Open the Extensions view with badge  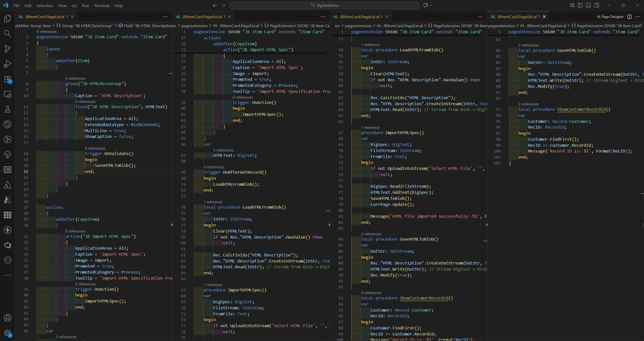coord(8,79)
